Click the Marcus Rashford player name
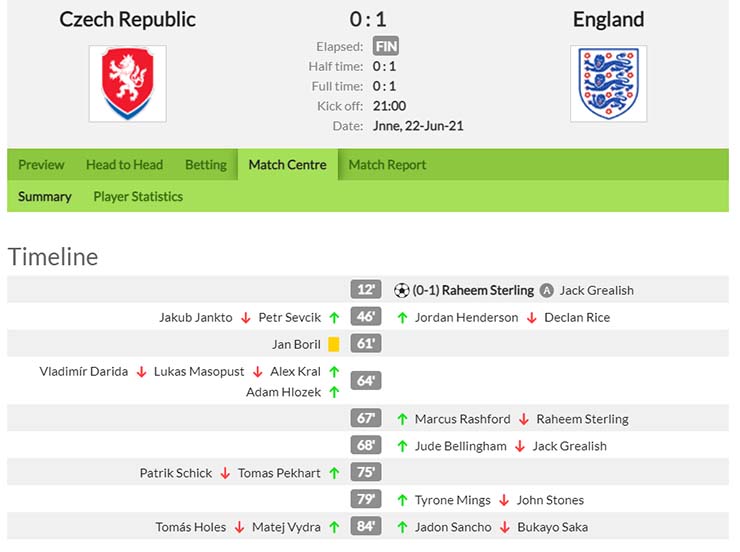Image resolution: width=740 pixels, height=552 pixels. [462, 419]
